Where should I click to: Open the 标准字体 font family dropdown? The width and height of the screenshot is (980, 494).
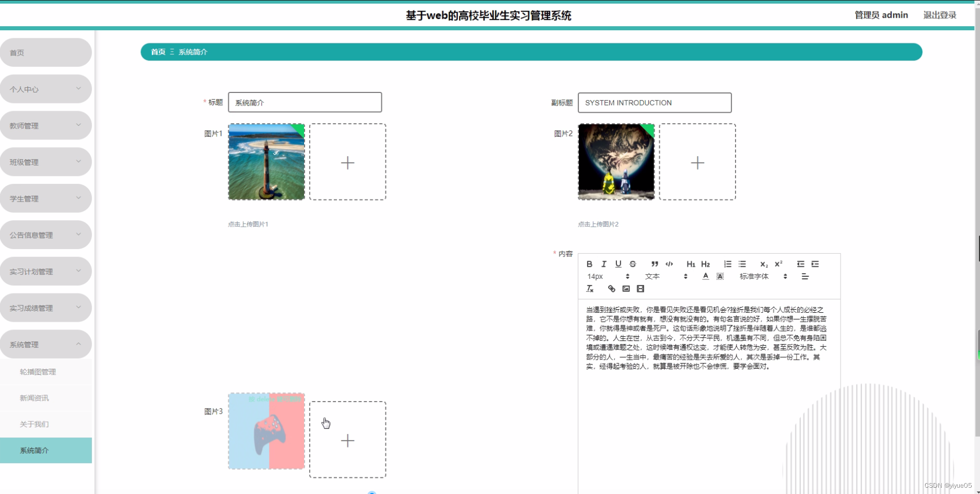(763, 276)
